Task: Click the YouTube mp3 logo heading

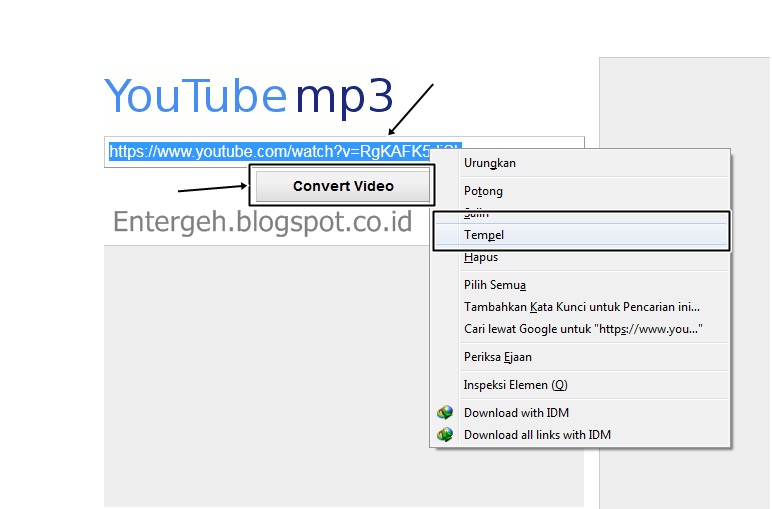Action: tap(249, 96)
